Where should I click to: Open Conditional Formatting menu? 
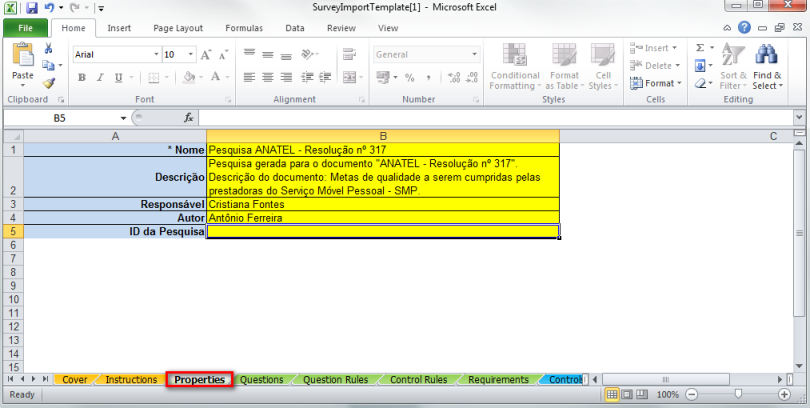click(x=515, y=67)
